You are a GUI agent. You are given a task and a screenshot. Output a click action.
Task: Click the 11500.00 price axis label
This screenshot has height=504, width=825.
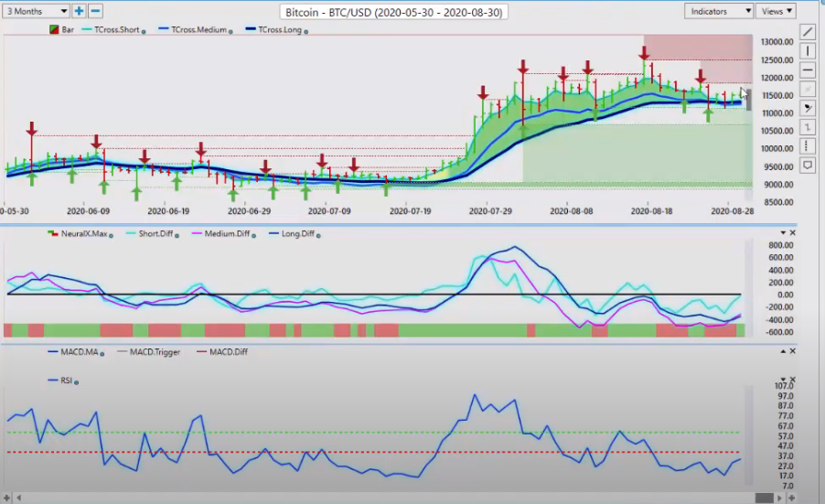(777, 96)
